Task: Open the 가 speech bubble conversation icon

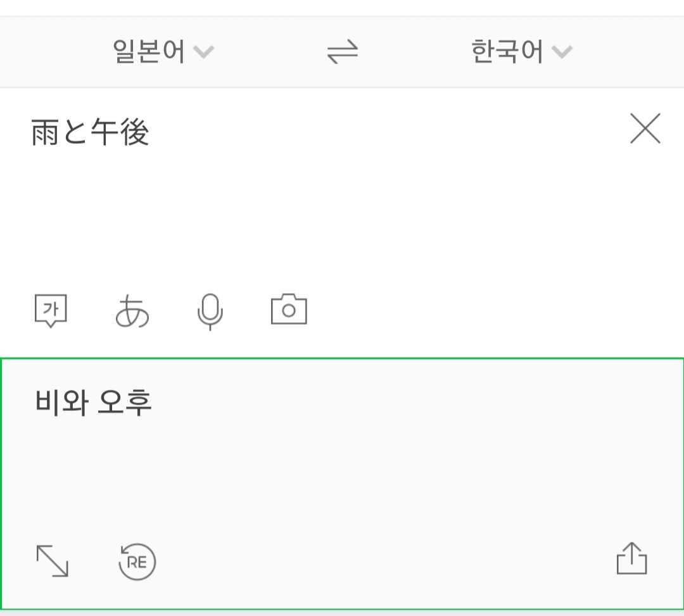Action: pos(51,310)
